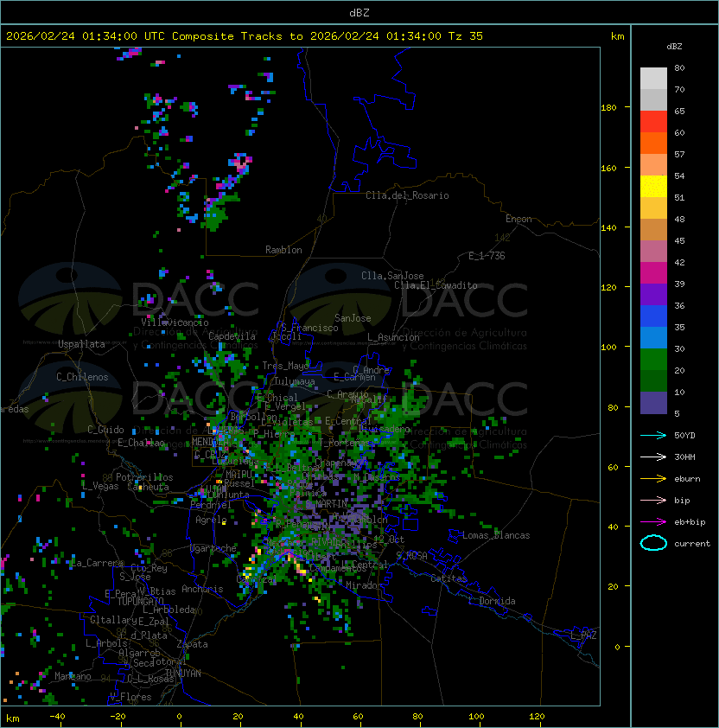Click the 'Tres_Mayo' map label

285,366
